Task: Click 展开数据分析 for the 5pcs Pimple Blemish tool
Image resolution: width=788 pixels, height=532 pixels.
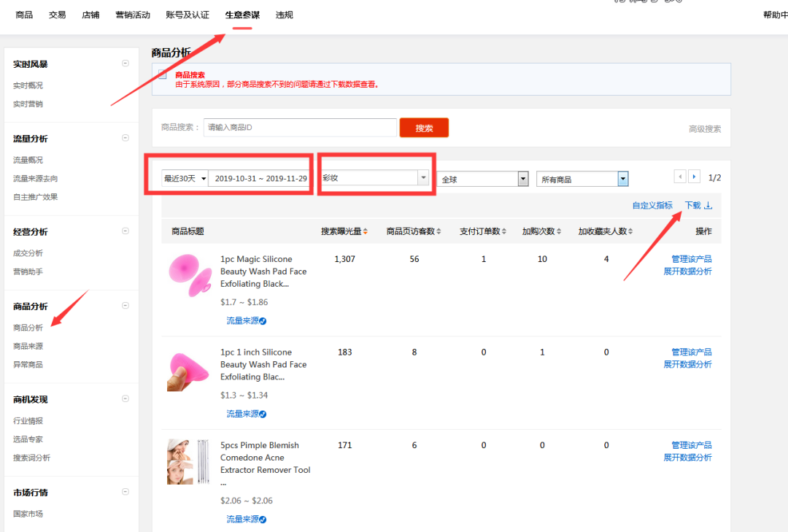Action: (x=687, y=458)
